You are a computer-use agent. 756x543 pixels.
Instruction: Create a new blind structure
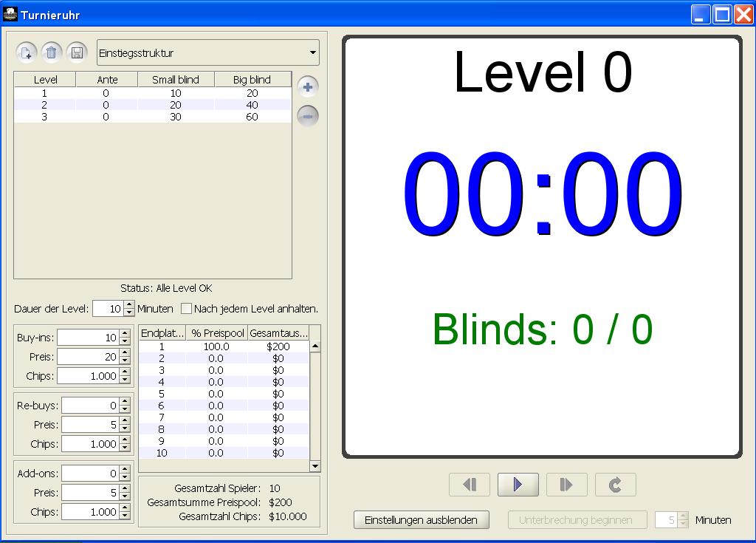click(27, 52)
